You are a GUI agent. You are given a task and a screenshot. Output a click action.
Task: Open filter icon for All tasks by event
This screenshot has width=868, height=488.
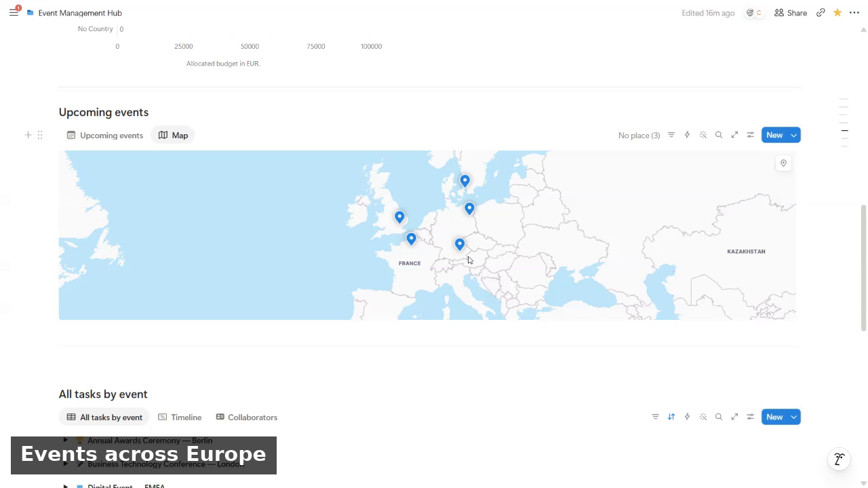coord(655,417)
